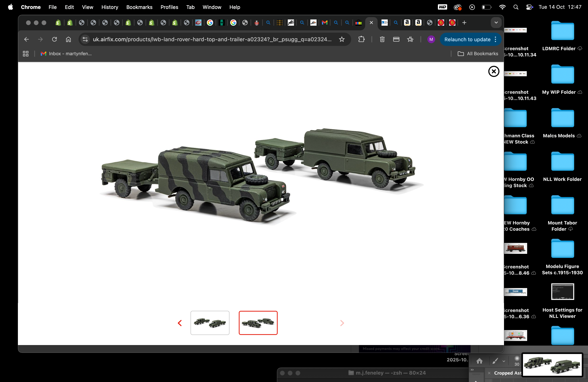Open the Chrome extensions puzzle icon
Screen dimensions: 588x382
[361, 39]
